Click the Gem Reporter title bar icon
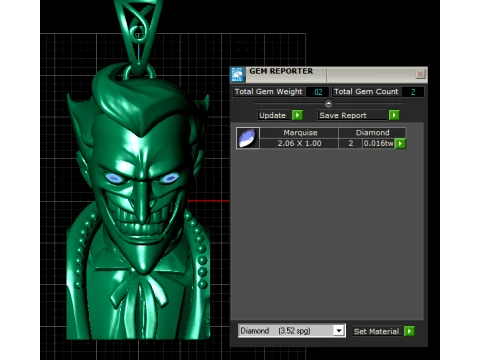 (238, 74)
